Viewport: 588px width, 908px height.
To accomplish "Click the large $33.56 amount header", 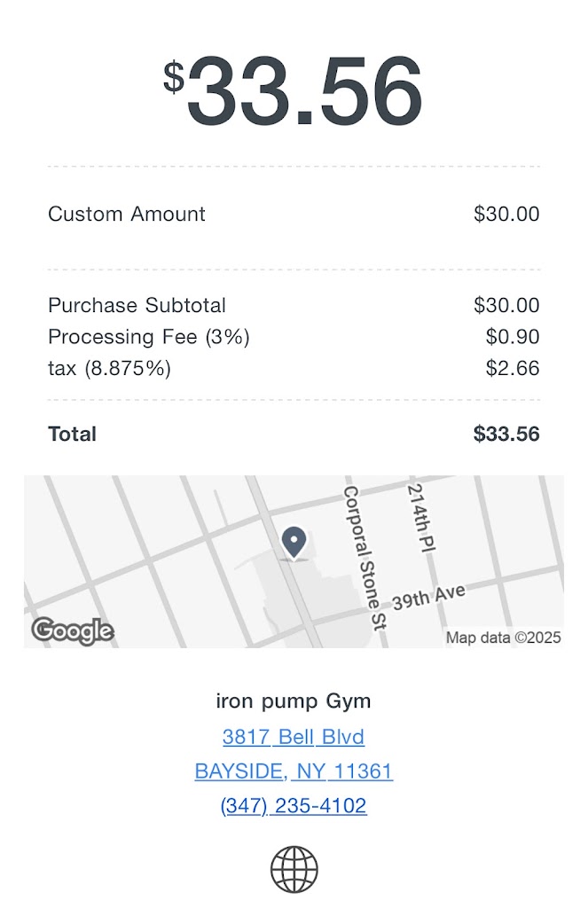I will (294, 93).
